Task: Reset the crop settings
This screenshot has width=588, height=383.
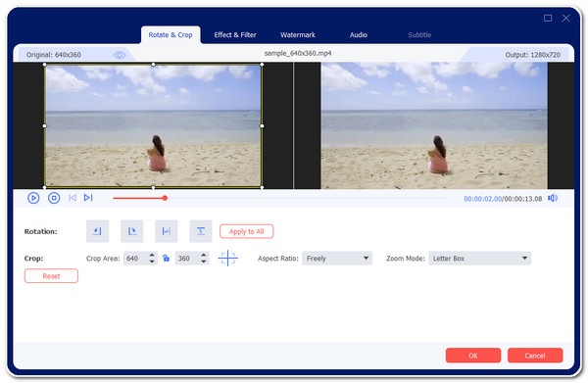Action: [51, 276]
